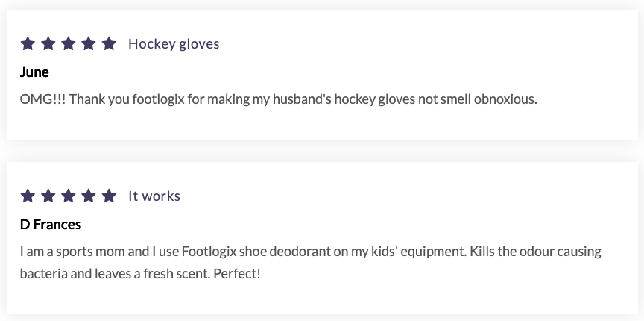This screenshot has width=644, height=321.
Task: Select the second star of It works review
Action: pyautogui.click(x=48, y=196)
